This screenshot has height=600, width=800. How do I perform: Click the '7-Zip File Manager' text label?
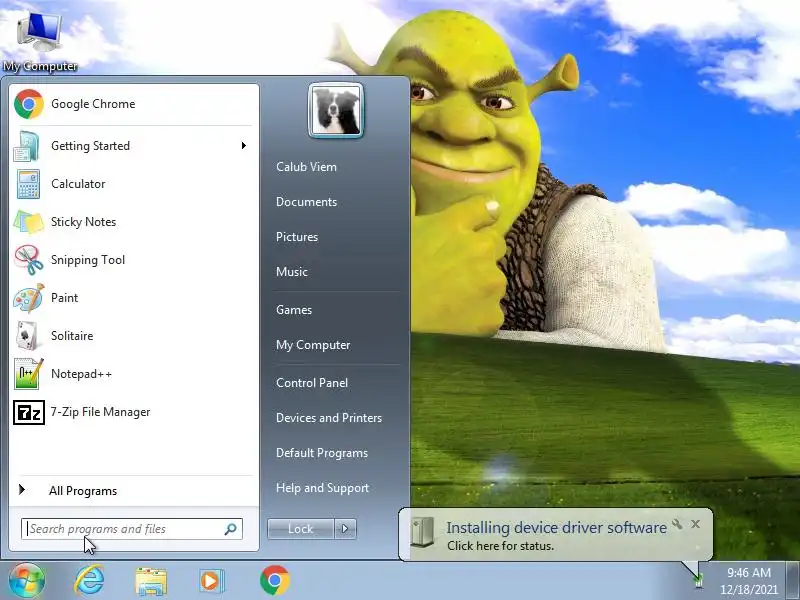tap(101, 412)
